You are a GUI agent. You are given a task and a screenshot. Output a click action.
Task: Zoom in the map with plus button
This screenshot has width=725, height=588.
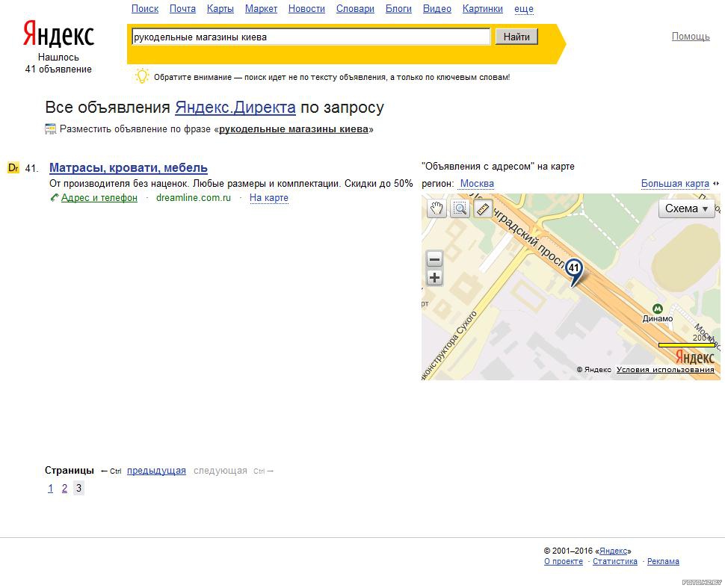pyautogui.click(x=434, y=278)
